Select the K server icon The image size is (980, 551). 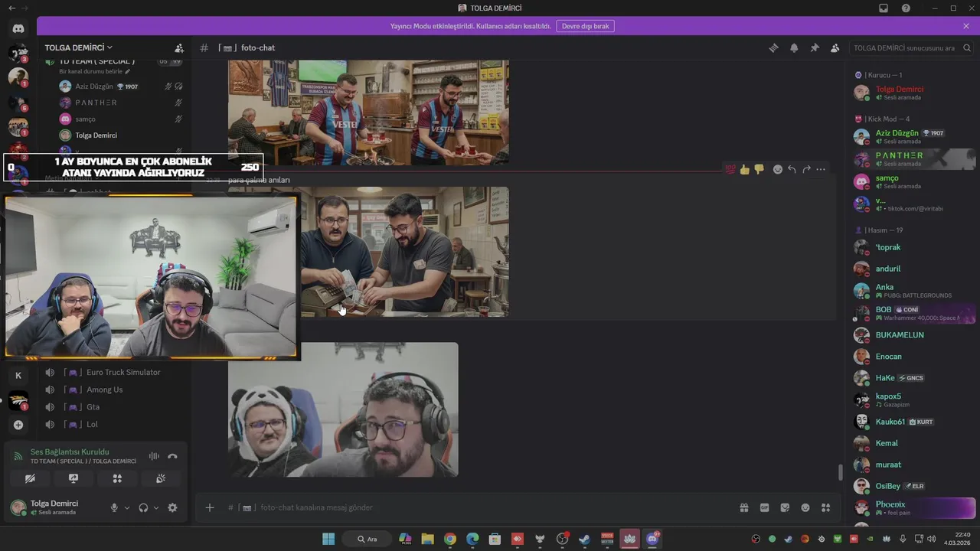pos(18,375)
